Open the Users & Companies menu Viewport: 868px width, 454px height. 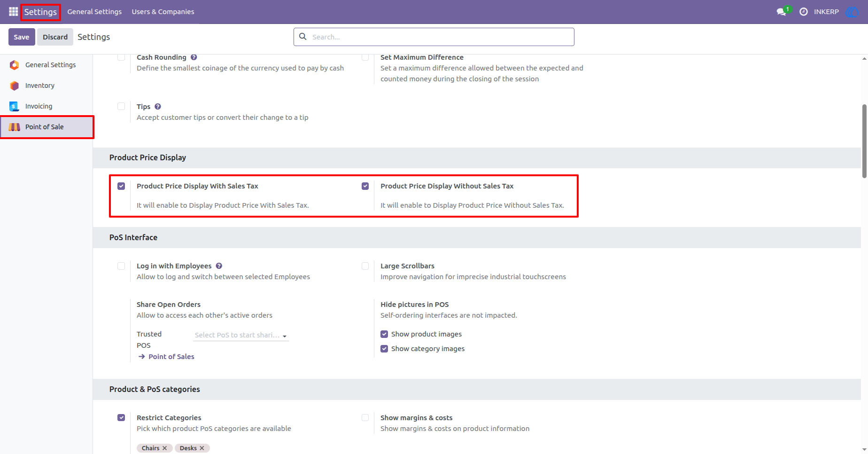pyautogui.click(x=163, y=12)
